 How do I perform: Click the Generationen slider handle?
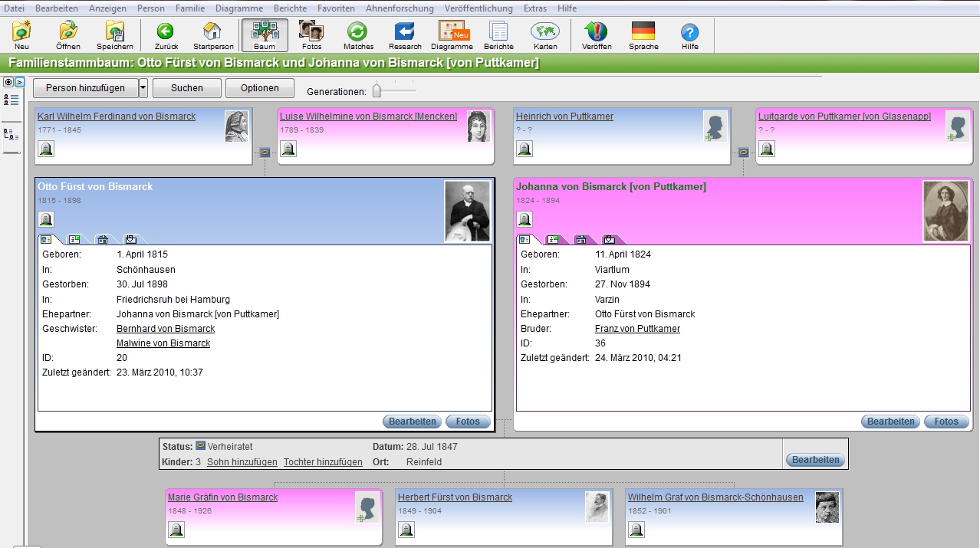point(377,91)
